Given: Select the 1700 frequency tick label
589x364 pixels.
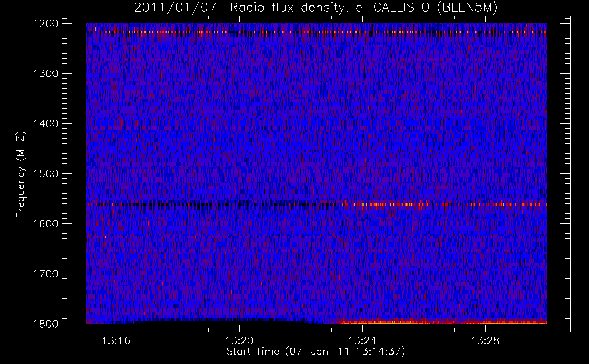Looking at the screenshot, I should 46,274.
